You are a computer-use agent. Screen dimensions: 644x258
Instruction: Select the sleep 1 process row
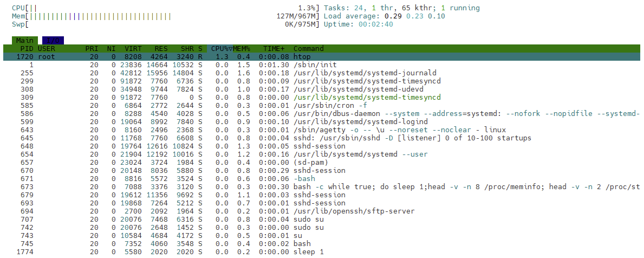tap(322, 252)
